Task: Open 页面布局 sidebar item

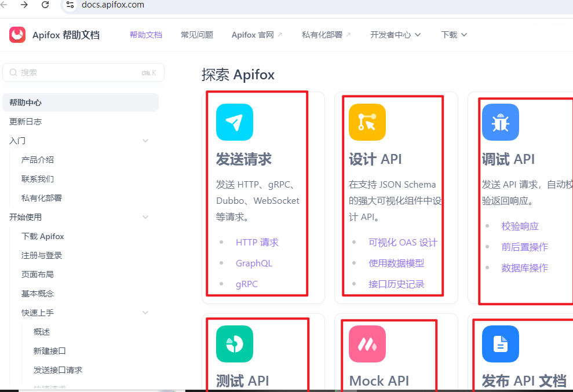Action: coord(37,274)
